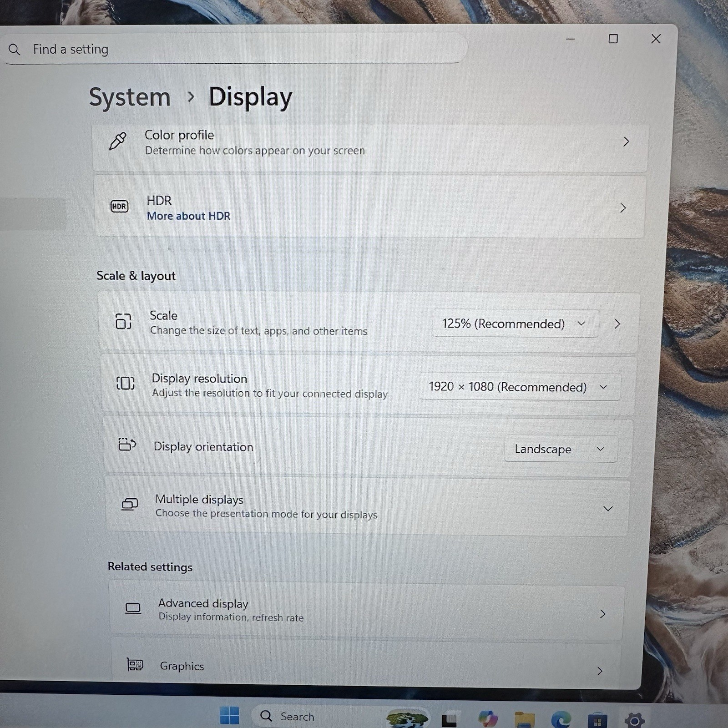Open Microsoft Store from the taskbar

[597, 721]
